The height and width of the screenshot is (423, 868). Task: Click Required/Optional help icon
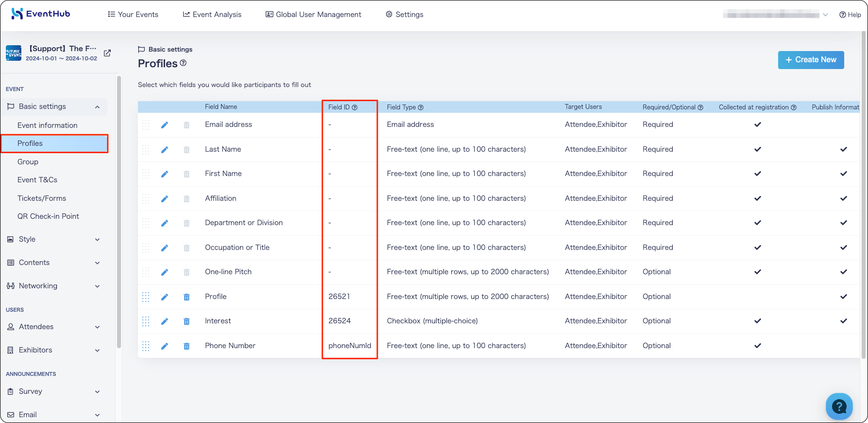pyautogui.click(x=700, y=107)
